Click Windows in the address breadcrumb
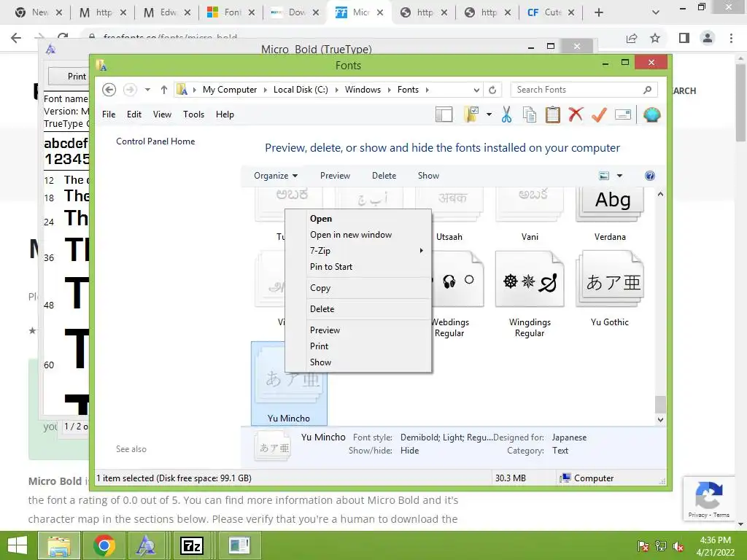 click(363, 90)
